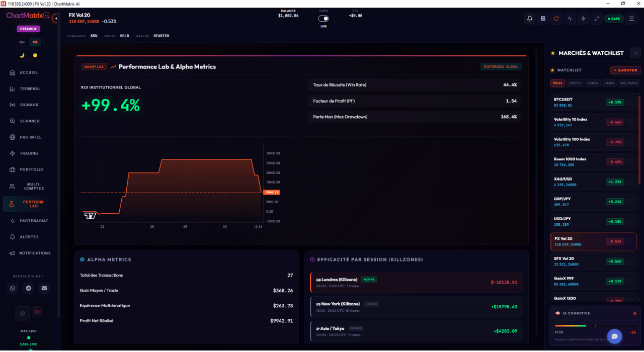Select the Deriv watchlist filter tab

coord(609,83)
